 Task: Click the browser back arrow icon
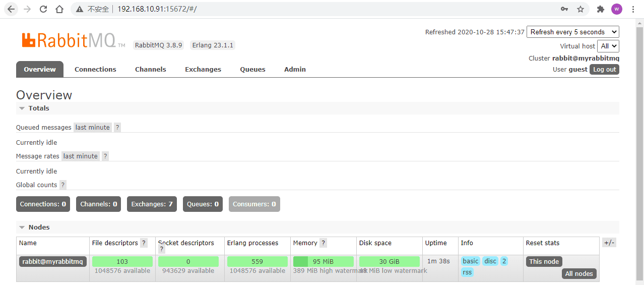coord(11,9)
